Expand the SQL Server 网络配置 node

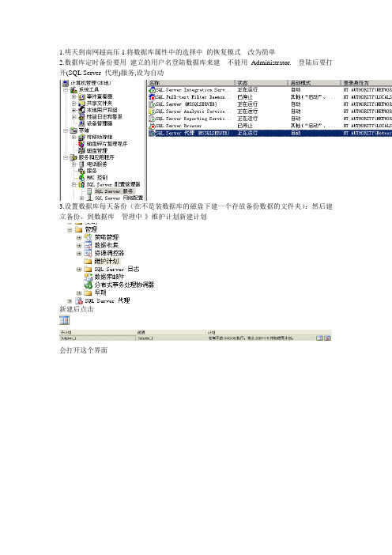click(81, 198)
